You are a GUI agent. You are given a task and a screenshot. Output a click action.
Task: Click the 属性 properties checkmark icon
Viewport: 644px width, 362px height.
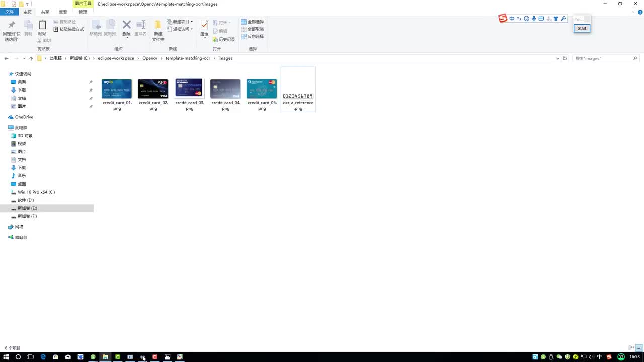click(204, 25)
